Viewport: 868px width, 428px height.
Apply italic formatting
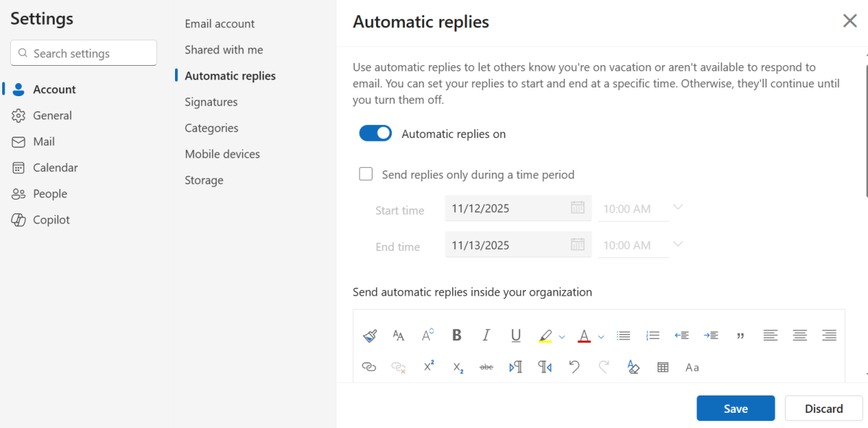pyautogui.click(x=485, y=335)
